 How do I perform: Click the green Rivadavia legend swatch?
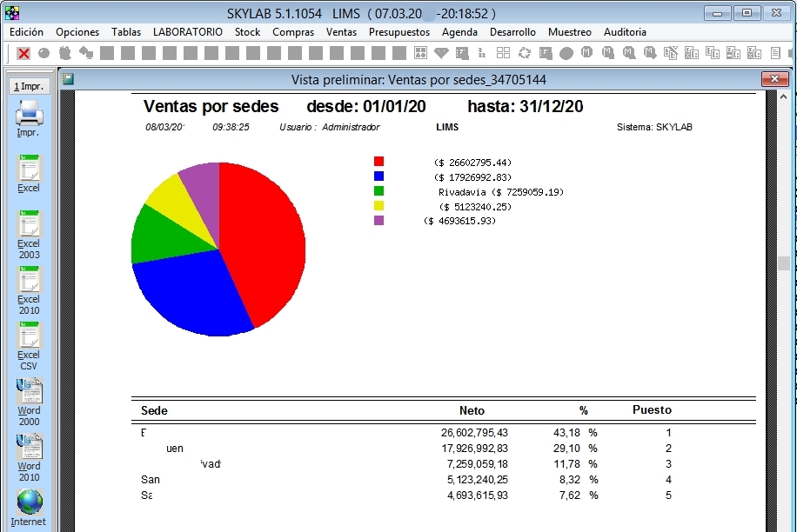point(378,191)
